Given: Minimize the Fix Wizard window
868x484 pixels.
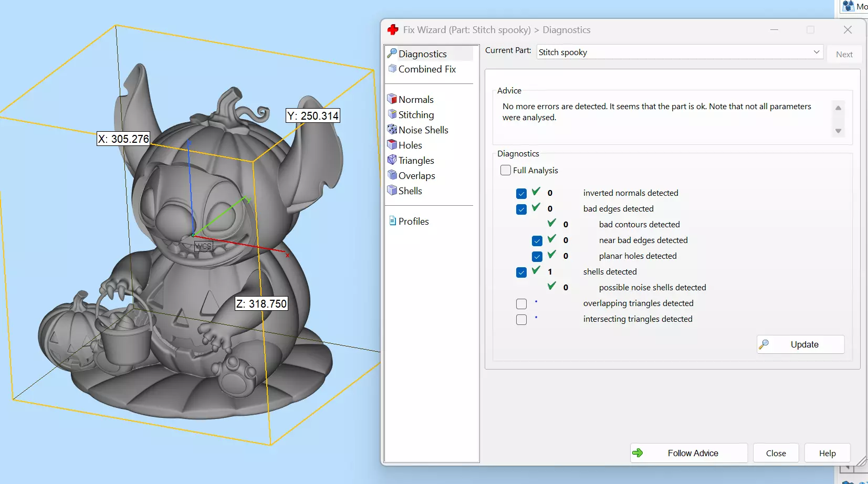Looking at the screenshot, I should point(773,30).
